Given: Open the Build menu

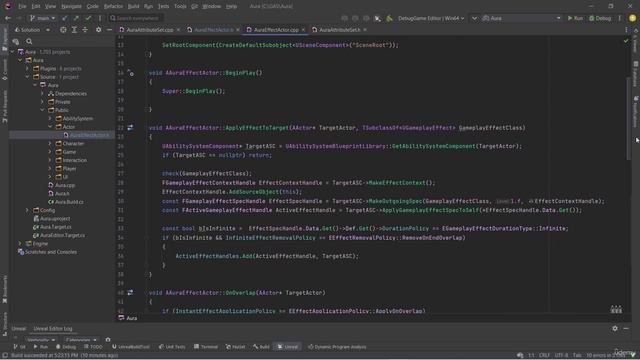Looking at the screenshot, I should click(x=133, y=6).
